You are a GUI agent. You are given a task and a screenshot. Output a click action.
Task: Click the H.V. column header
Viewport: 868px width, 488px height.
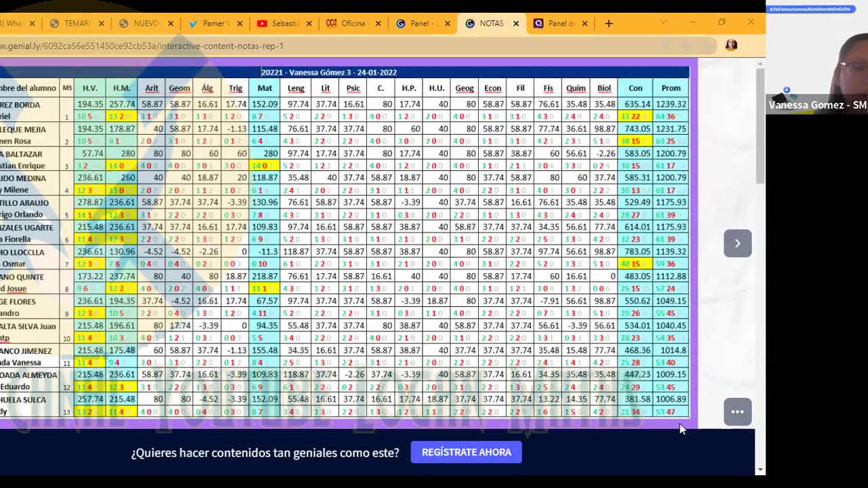click(90, 88)
